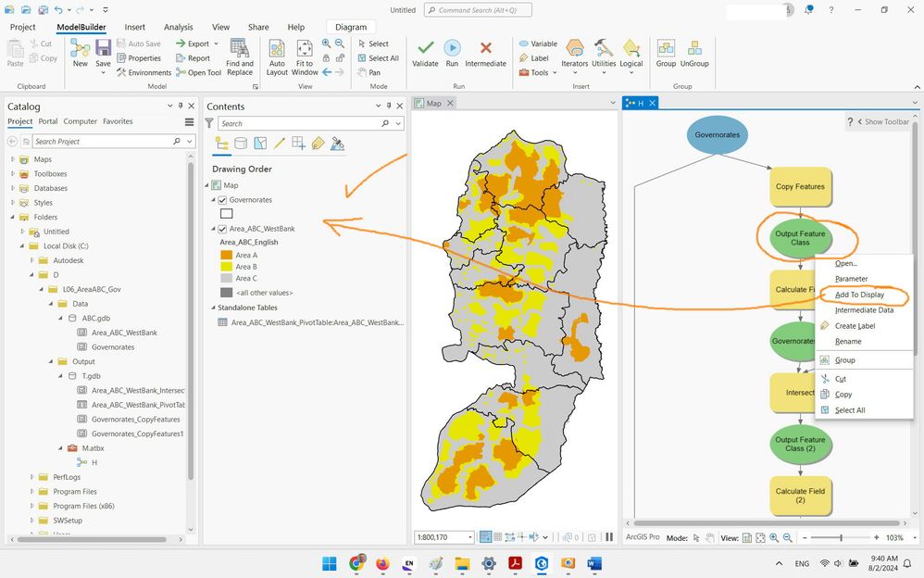Switch to the Analysis ribbon tab

point(179,28)
